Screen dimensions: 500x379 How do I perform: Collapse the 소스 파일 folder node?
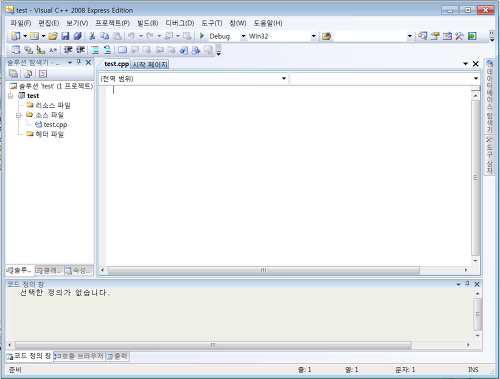[19, 115]
